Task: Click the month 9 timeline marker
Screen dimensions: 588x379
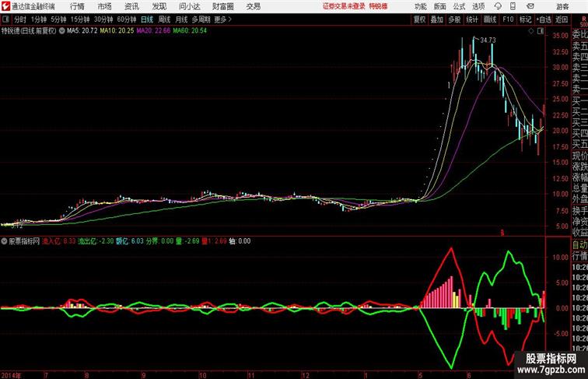Action: click(x=144, y=375)
